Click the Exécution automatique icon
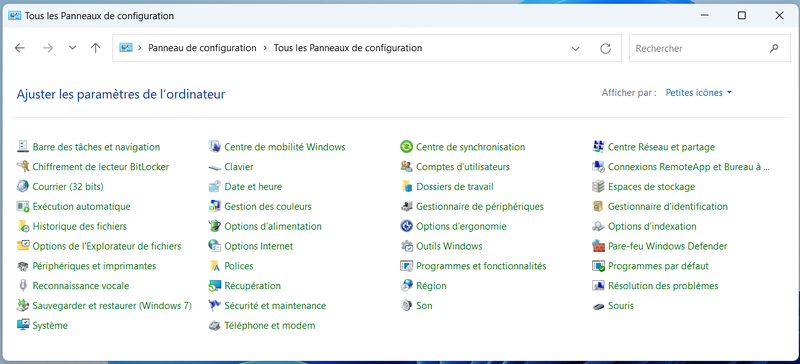Screen dimensions: 800x364 click(23, 207)
